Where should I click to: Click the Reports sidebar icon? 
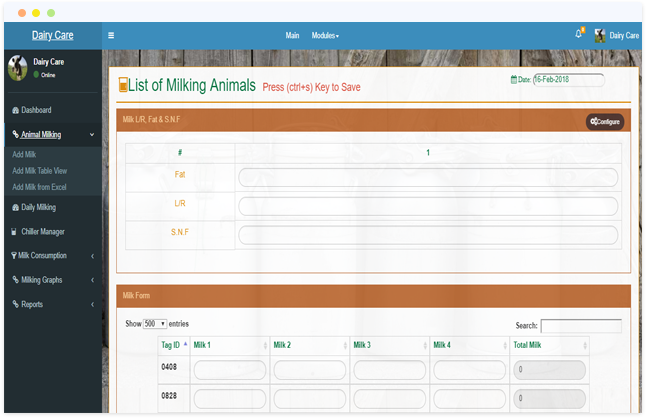click(16, 304)
